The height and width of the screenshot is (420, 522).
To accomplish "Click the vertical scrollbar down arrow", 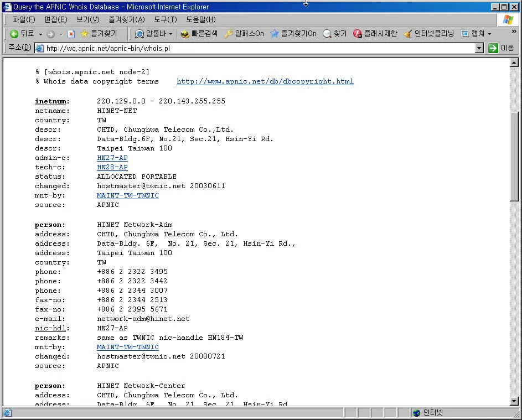I will 514,401.
